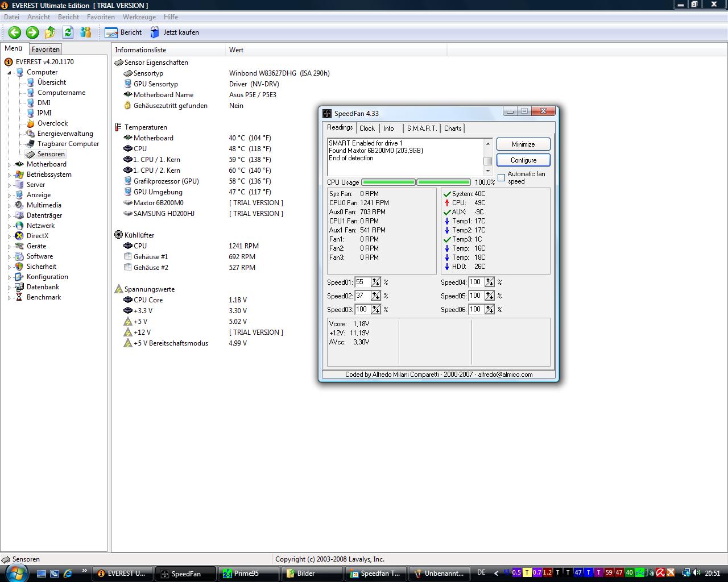
Task: Enable Automatic fan speed checkbox
Action: [x=501, y=178]
